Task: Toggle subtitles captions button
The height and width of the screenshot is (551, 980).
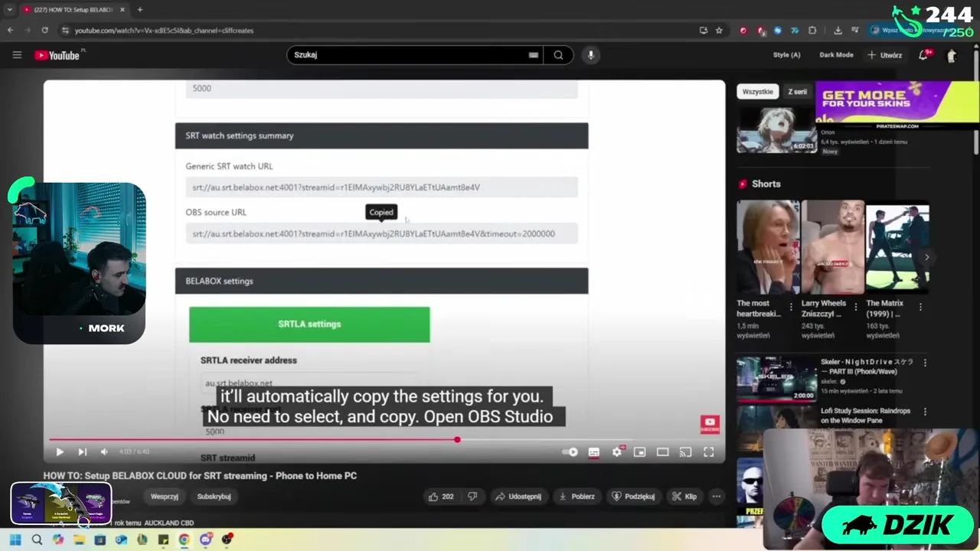Action: point(593,452)
